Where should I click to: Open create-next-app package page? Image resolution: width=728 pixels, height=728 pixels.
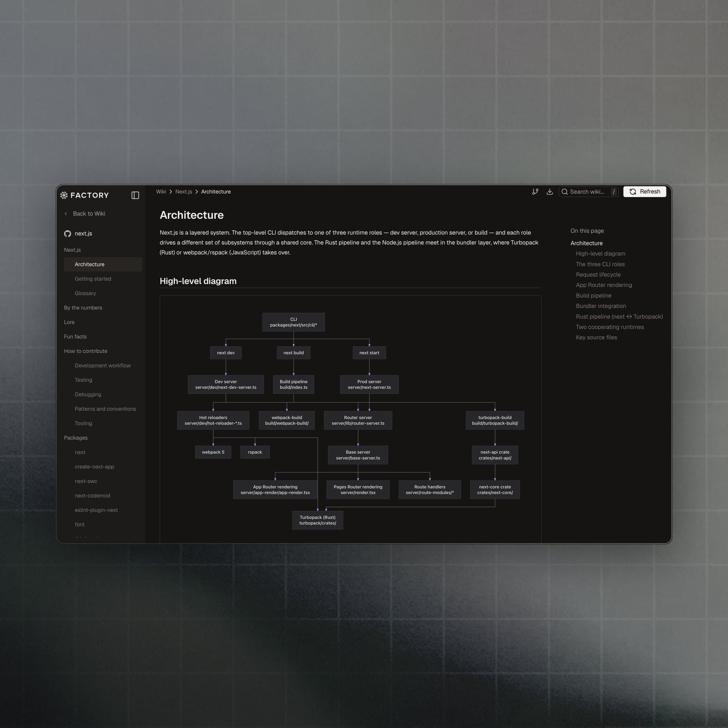point(94,466)
